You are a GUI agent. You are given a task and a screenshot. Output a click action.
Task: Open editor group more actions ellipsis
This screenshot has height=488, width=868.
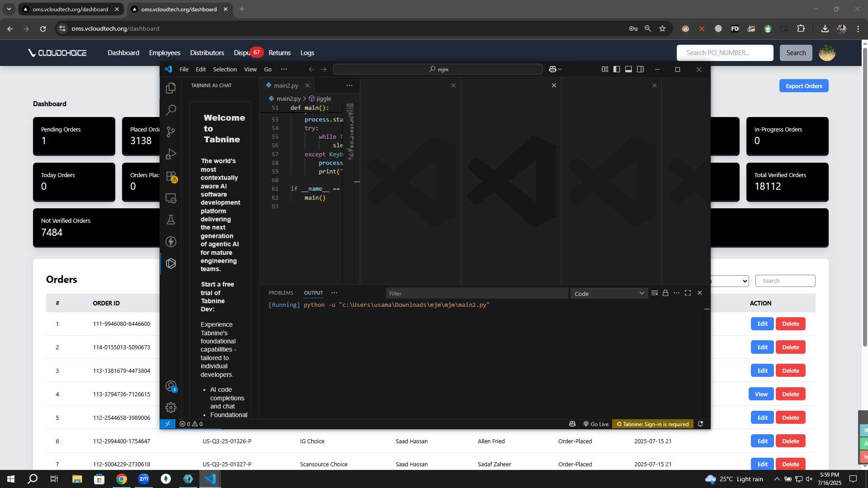click(349, 85)
